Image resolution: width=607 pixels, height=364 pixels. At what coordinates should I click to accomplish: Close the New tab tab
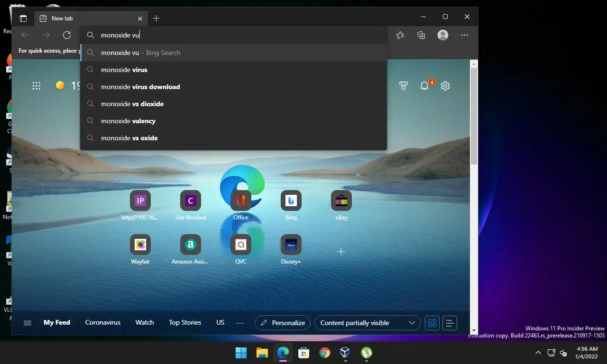140,18
